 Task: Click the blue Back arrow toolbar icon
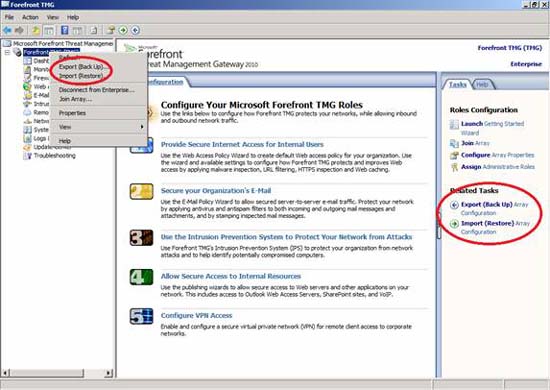point(7,30)
